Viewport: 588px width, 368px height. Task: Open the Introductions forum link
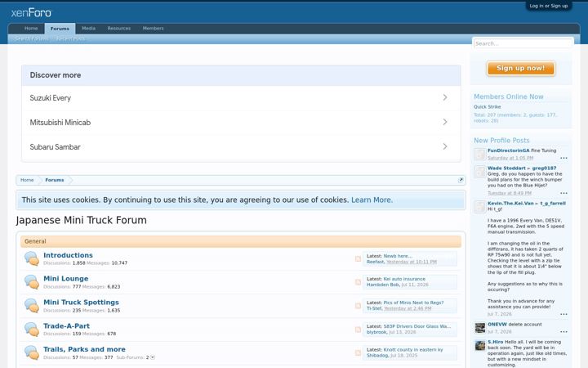68,255
